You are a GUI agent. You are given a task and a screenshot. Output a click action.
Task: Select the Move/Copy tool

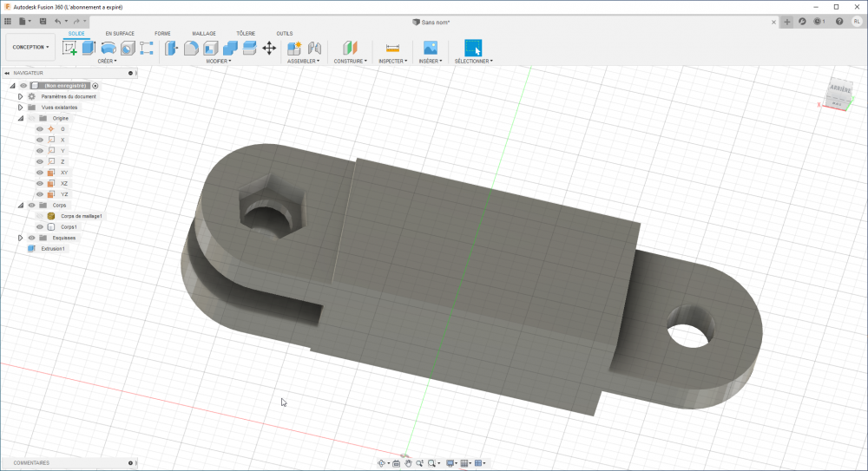tap(269, 49)
